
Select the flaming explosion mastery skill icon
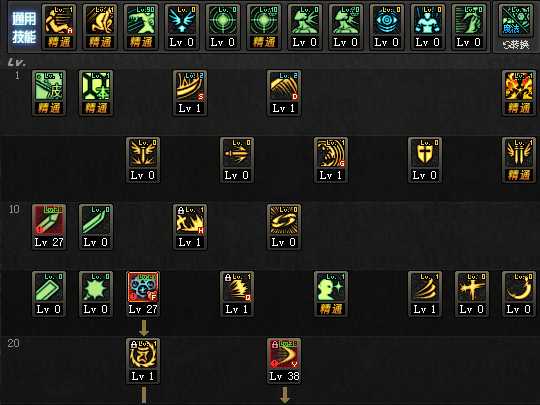(519, 93)
